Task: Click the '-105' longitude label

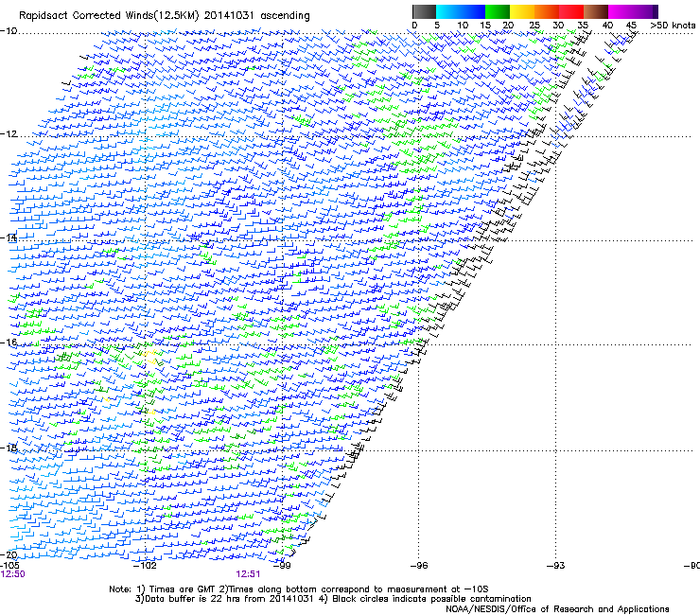Action: coord(9,566)
